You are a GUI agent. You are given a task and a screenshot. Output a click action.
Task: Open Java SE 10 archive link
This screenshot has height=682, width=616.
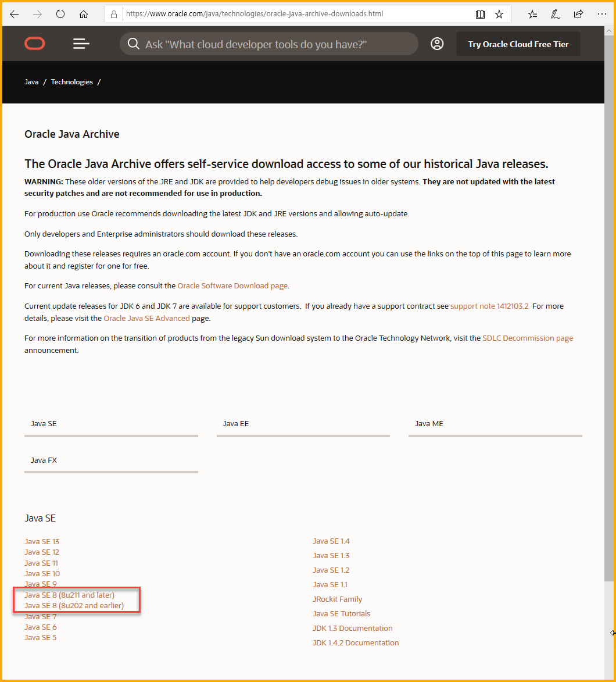click(42, 574)
